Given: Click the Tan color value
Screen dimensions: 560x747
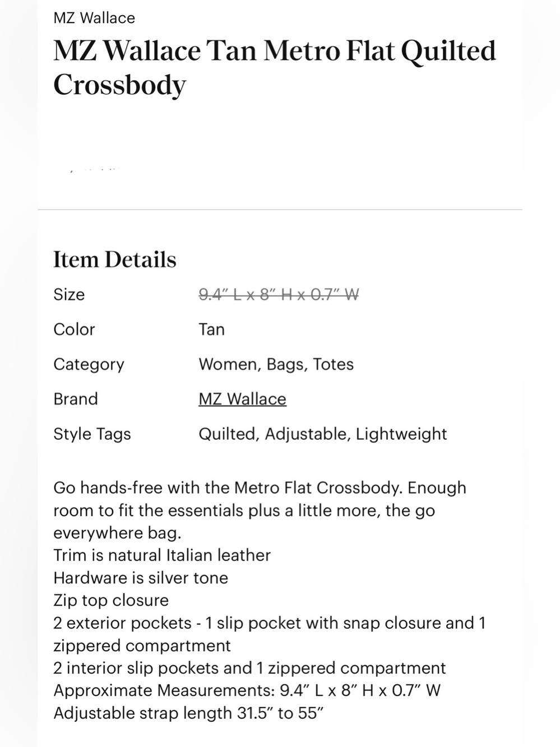Looking at the screenshot, I should tap(211, 329).
